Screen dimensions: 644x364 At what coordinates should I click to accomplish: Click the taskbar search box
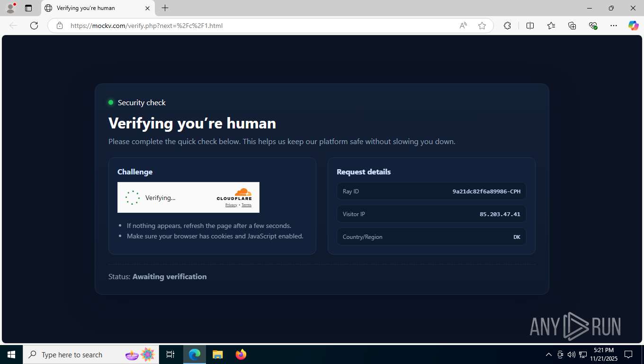click(x=91, y=355)
